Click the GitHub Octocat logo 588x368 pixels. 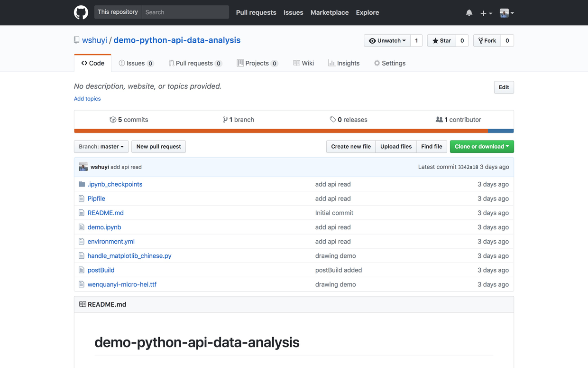[x=81, y=12]
